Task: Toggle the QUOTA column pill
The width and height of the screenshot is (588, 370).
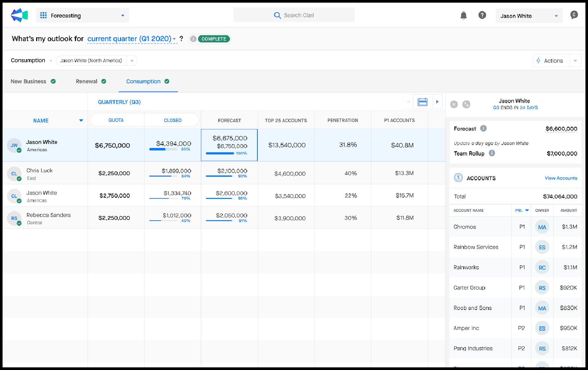Action: tap(116, 120)
